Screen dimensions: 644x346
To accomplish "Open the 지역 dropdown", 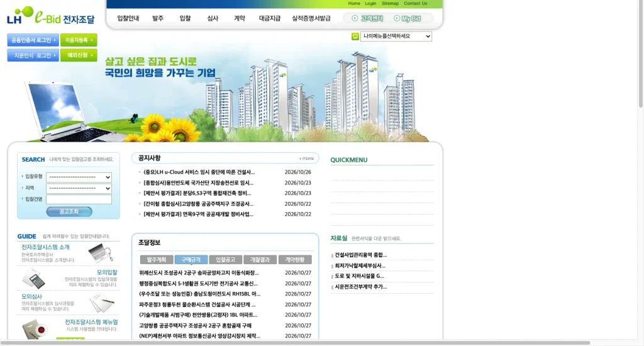I will pos(79,188).
